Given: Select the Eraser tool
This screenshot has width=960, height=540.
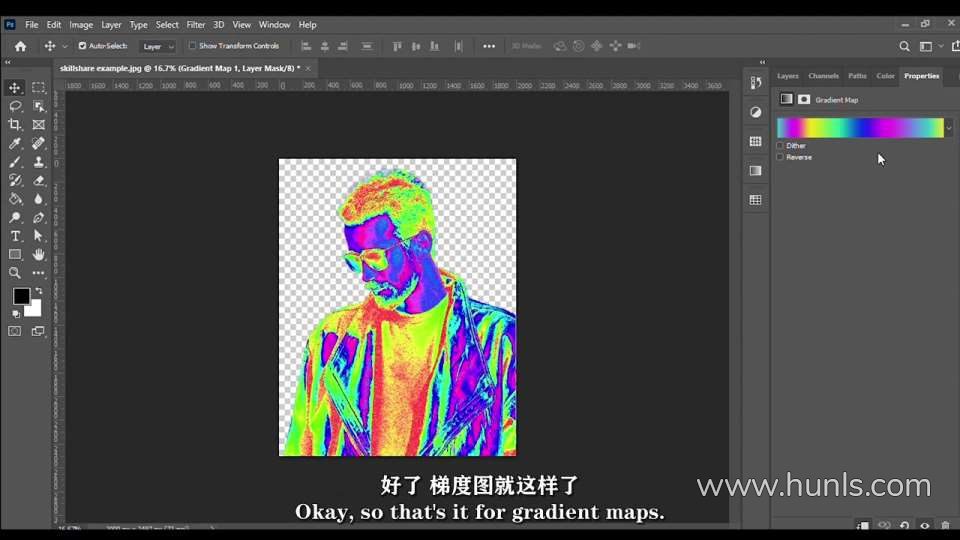Looking at the screenshot, I should [39, 181].
